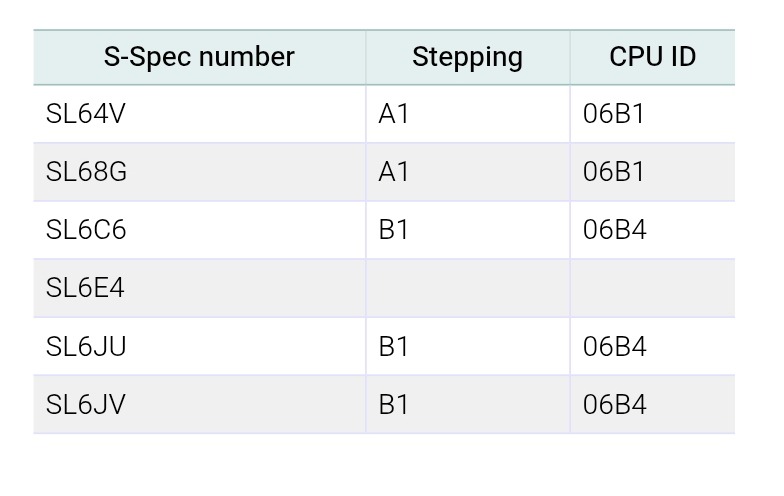Image resolution: width=784 pixels, height=496 pixels.
Task: Click CPU ID 06B4 in SL6JV row
Action: point(615,404)
